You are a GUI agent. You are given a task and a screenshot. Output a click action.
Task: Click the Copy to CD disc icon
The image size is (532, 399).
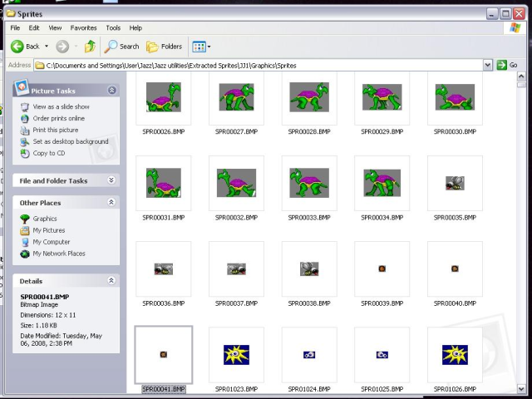click(x=25, y=153)
